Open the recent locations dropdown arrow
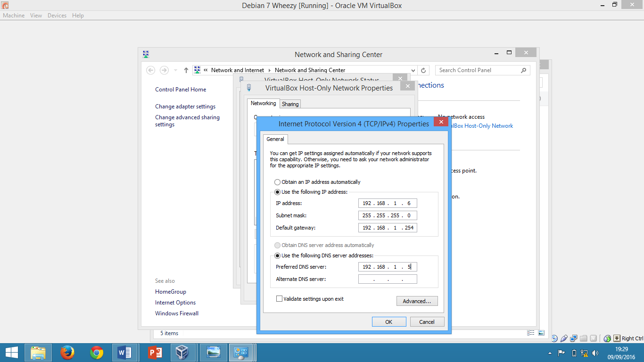The width and height of the screenshot is (644, 362). (x=175, y=70)
